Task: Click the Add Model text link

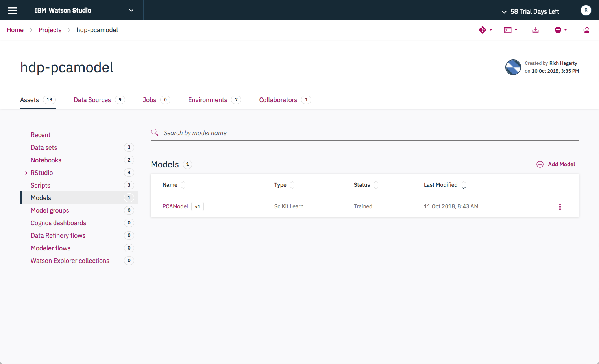Action: click(x=561, y=164)
